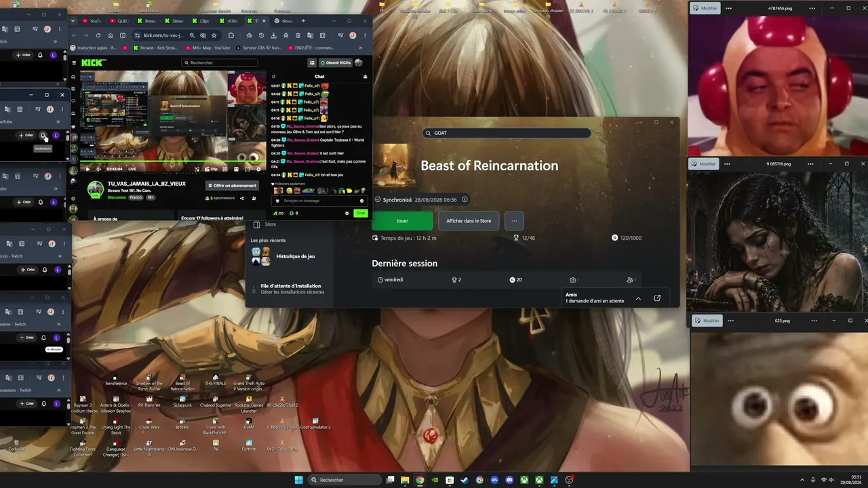Open chat settings gear icon
868x488 pixels.
click(x=347, y=213)
